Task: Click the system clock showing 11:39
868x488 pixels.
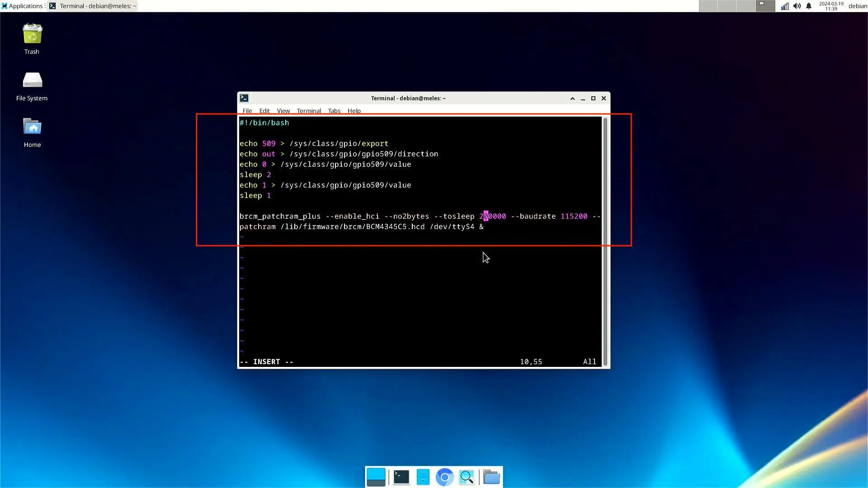Action: pos(830,8)
